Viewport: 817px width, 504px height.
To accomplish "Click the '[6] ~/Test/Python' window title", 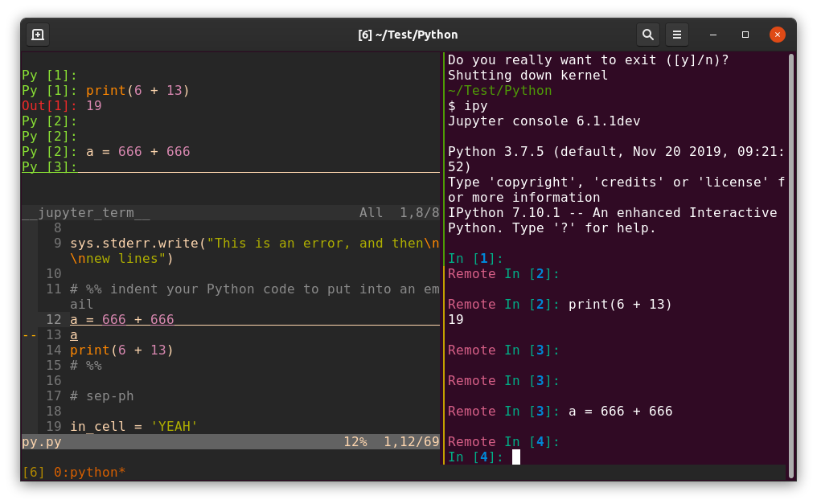I will 408,35.
